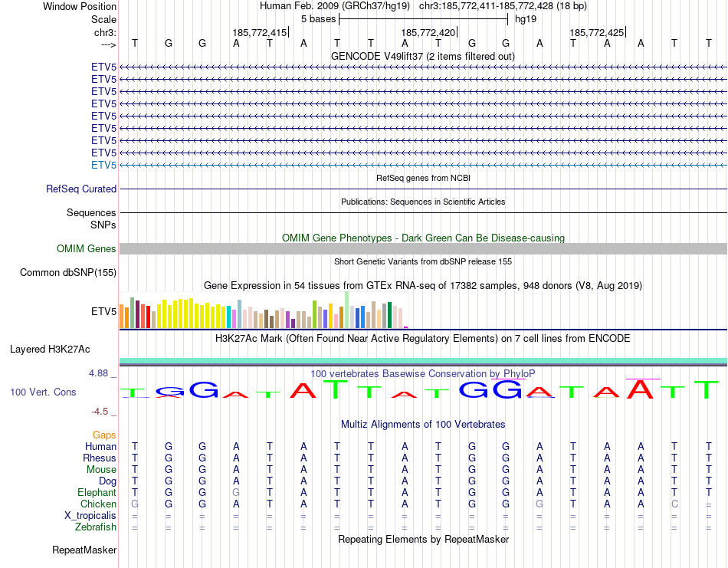Click tiny magenta bar ending GTEx chart

pyautogui.click(x=405, y=327)
